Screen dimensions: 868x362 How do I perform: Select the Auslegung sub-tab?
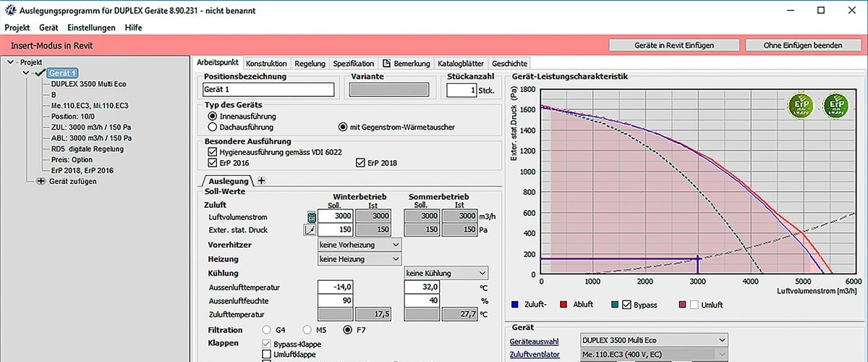(229, 180)
